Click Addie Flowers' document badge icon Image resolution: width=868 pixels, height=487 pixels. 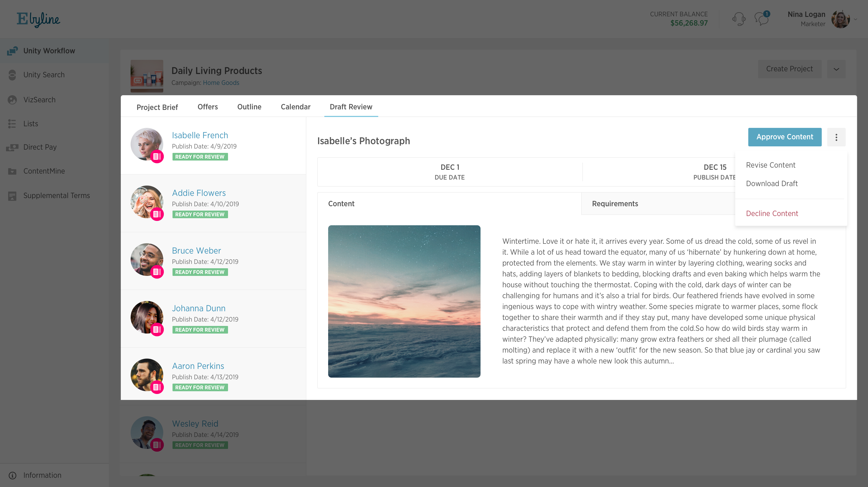(157, 214)
